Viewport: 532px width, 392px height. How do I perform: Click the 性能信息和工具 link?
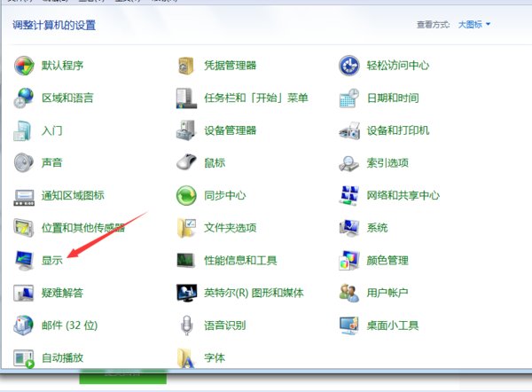tap(240, 261)
